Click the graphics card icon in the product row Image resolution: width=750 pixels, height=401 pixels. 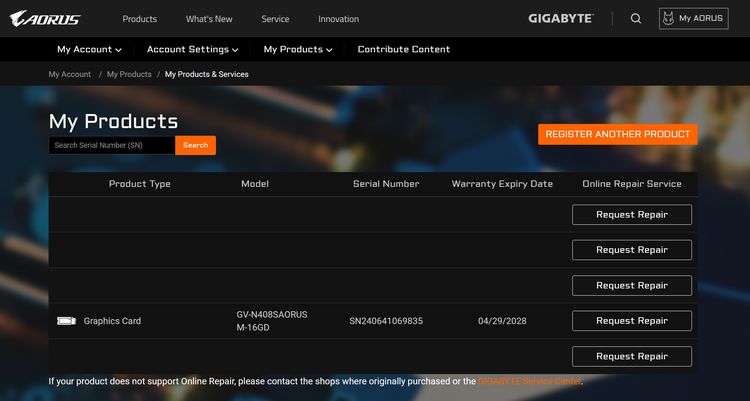pyautogui.click(x=66, y=321)
